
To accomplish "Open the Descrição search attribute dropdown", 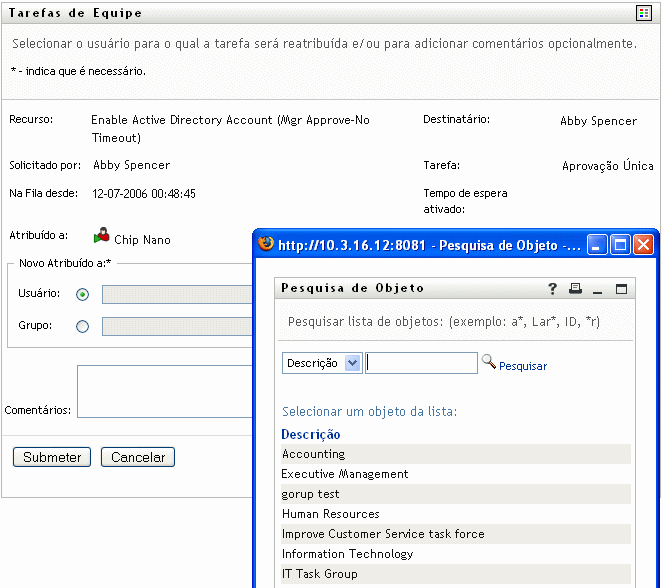I will click(x=322, y=363).
